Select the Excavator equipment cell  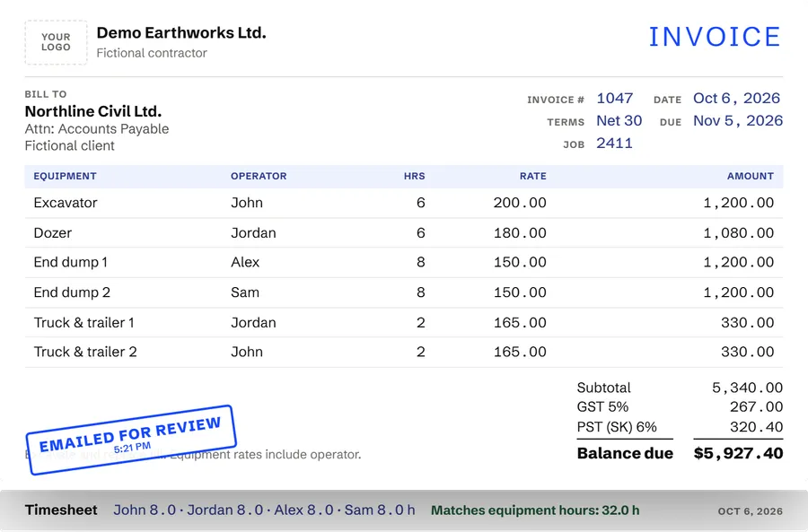[66, 203]
